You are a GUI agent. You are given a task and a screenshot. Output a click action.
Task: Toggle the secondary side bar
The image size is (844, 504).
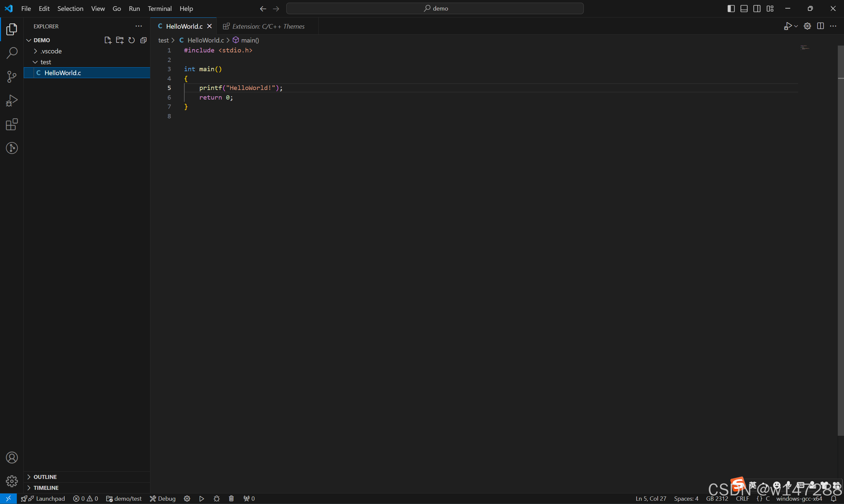click(757, 9)
